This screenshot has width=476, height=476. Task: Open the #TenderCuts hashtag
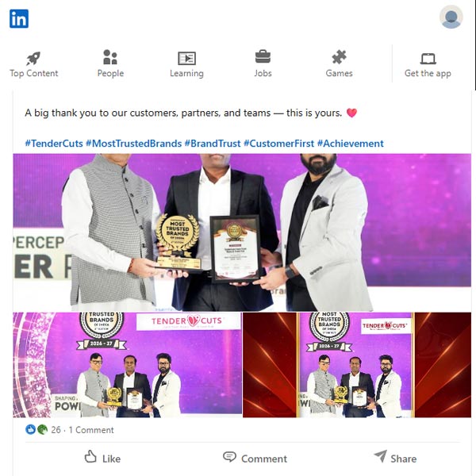[54, 144]
